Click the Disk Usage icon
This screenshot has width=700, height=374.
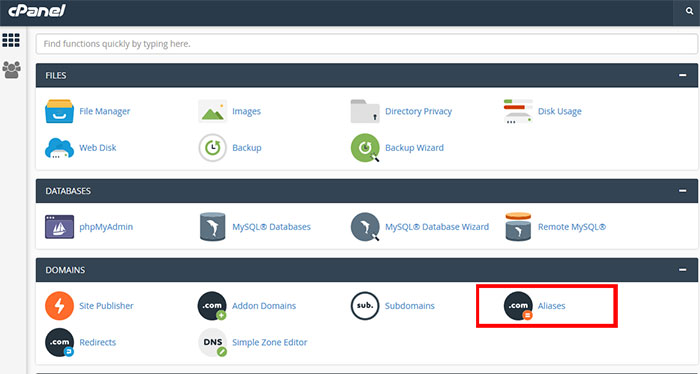click(518, 111)
